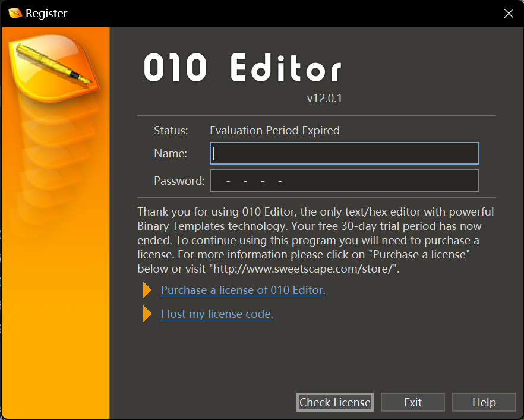Follow the I lost my license code link
Viewport: 524px width, 420px height.
[217, 314]
